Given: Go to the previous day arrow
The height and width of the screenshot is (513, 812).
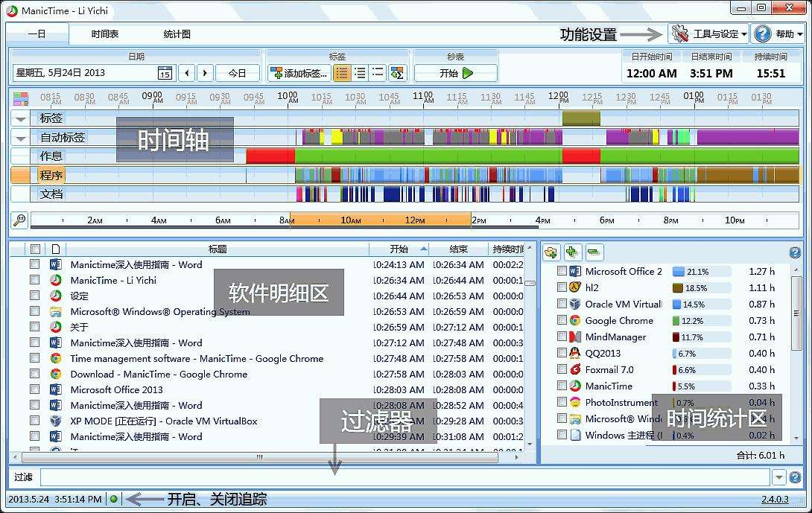Looking at the screenshot, I should pos(187,73).
